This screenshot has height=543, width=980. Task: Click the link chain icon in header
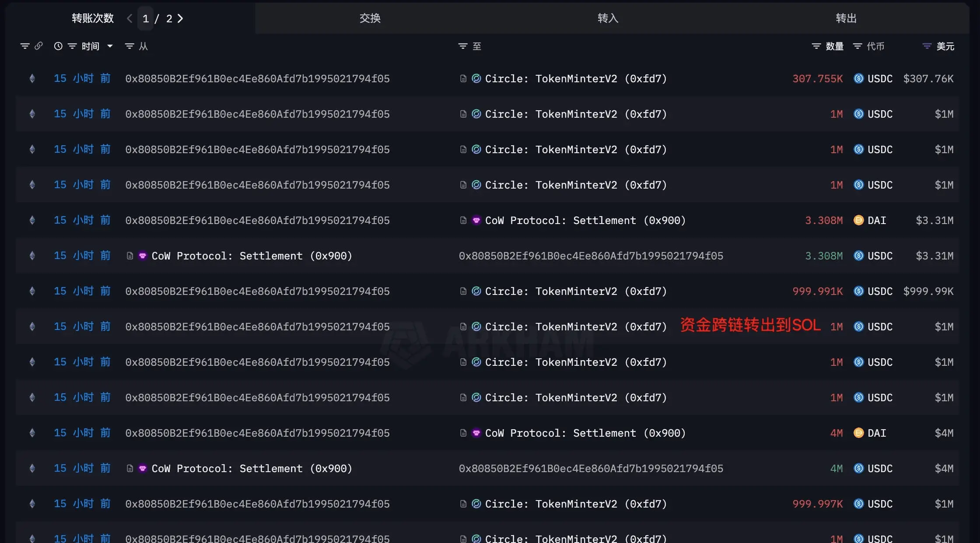tap(38, 46)
